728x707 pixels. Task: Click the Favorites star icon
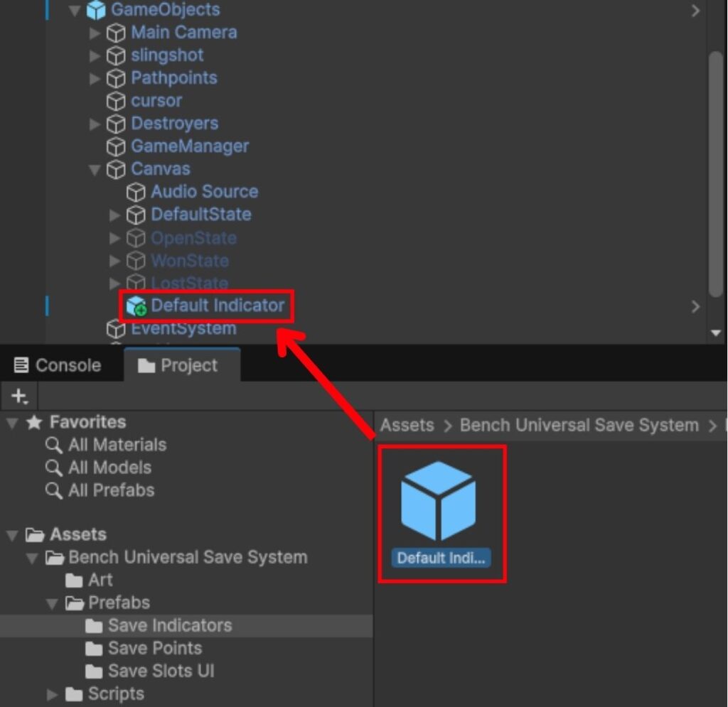coord(34,422)
